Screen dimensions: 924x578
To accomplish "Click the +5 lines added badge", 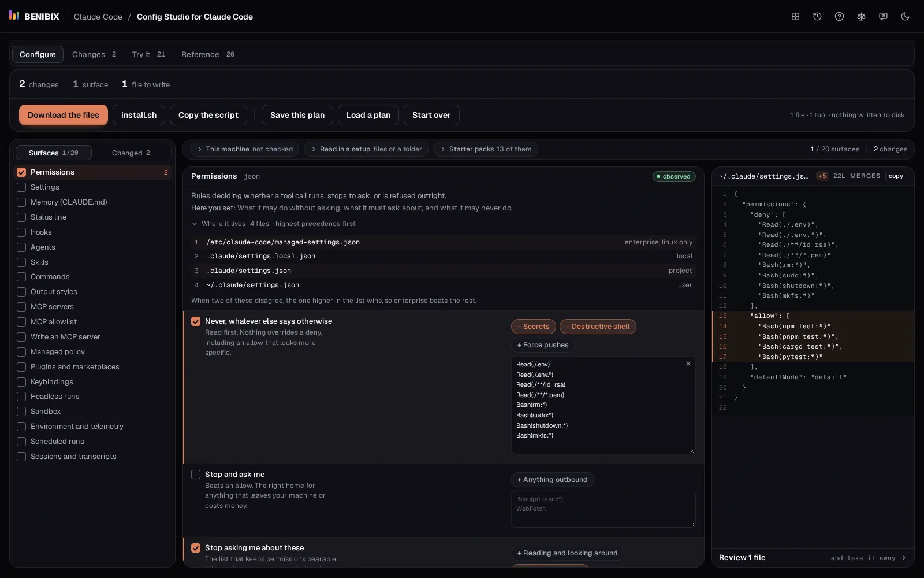I will pyautogui.click(x=822, y=176).
